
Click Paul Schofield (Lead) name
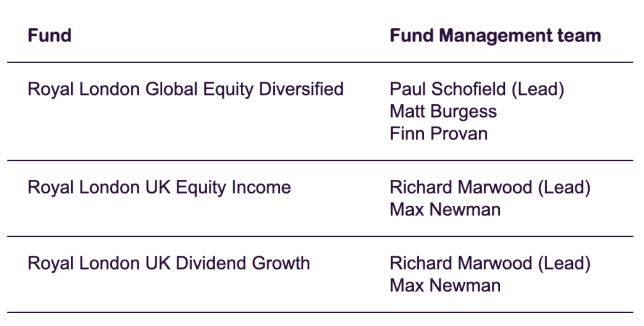click(x=477, y=89)
